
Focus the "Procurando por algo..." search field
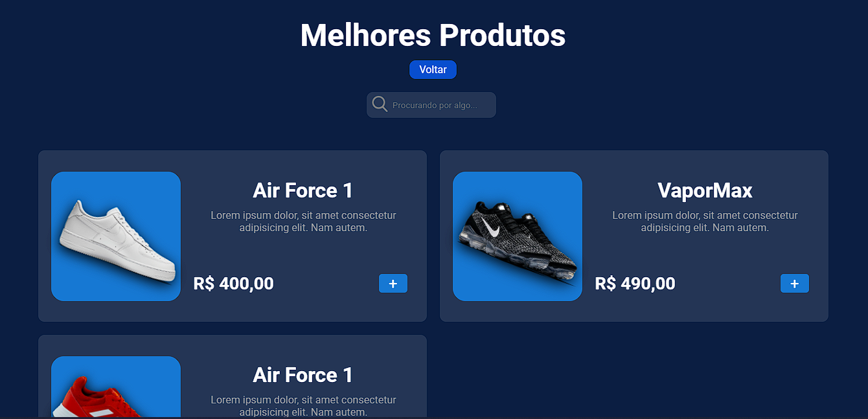[431, 105]
